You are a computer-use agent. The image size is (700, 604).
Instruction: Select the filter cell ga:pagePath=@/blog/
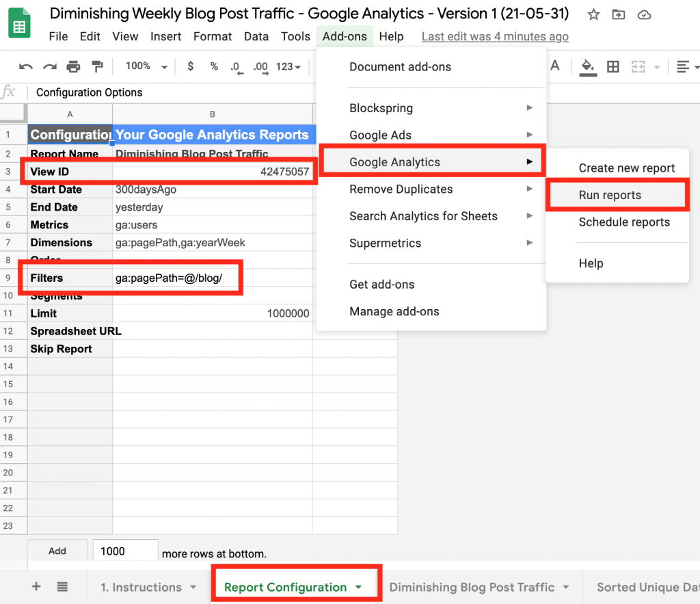pos(213,278)
